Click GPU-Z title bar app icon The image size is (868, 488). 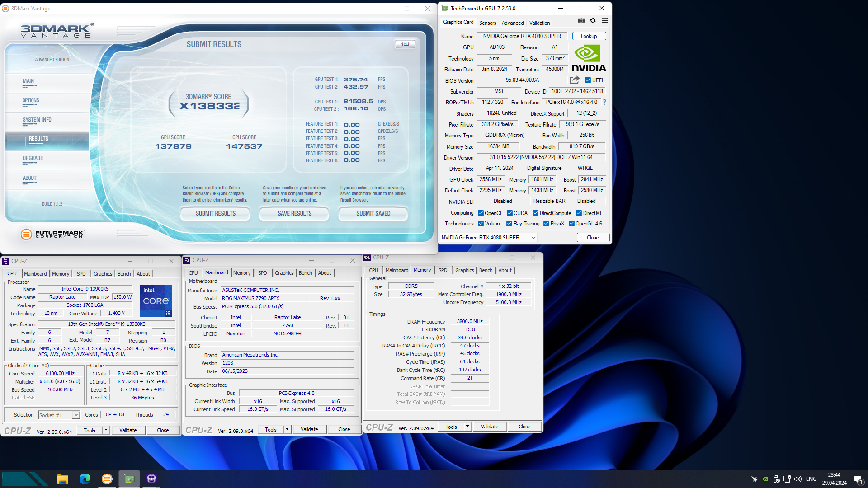[445, 8]
